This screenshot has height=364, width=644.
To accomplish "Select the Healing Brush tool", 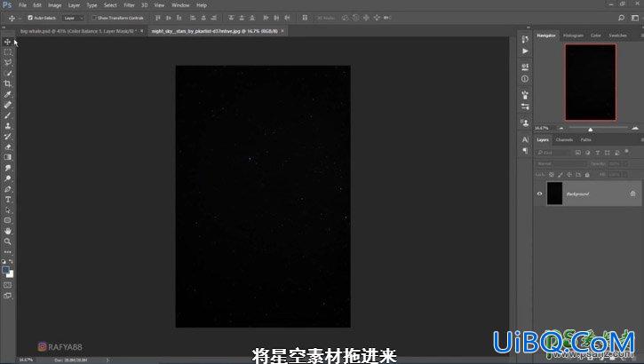I will (x=7, y=105).
